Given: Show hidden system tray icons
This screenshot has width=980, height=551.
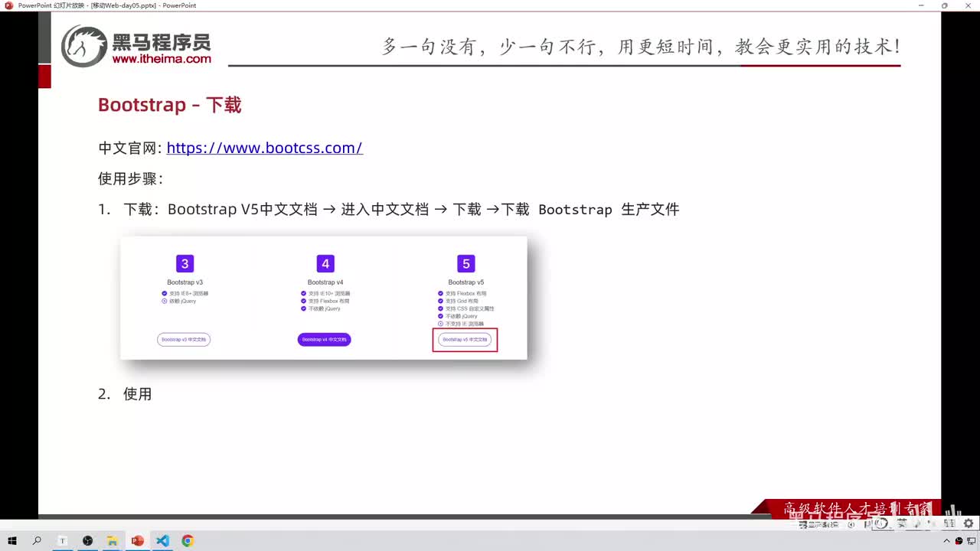Looking at the screenshot, I should tap(947, 540).
